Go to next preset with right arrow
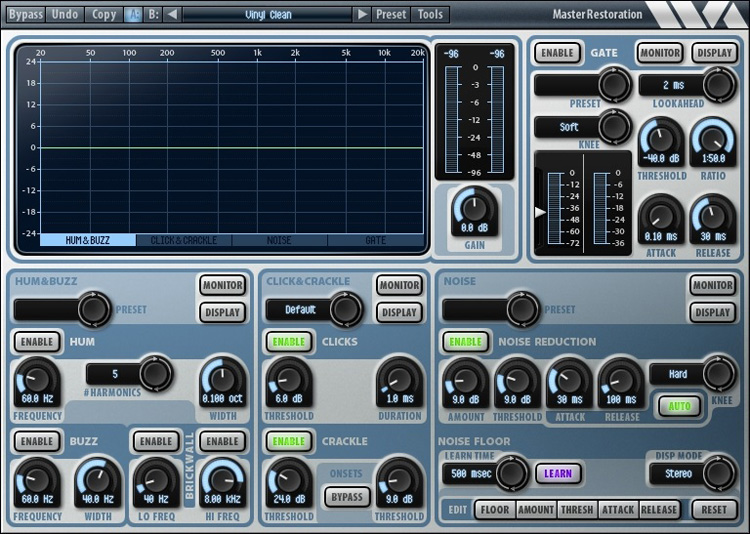 tap(362, 14)
